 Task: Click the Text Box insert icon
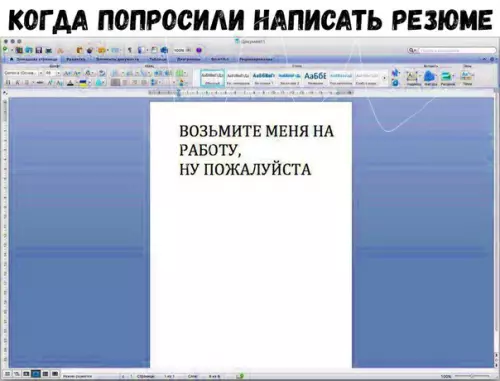coord(412,77)
